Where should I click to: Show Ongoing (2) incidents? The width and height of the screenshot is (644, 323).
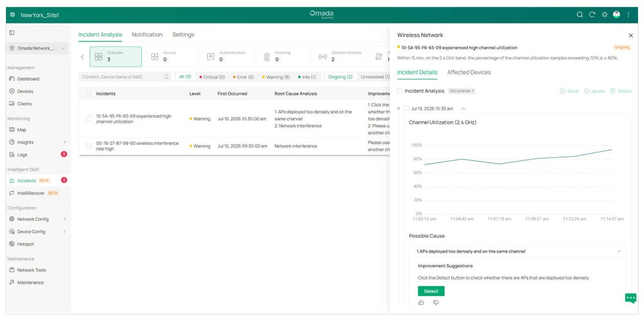point(341,77)
